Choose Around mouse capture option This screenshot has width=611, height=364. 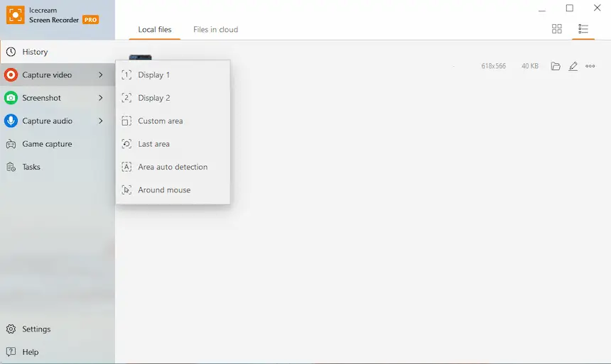coord(173,190)
